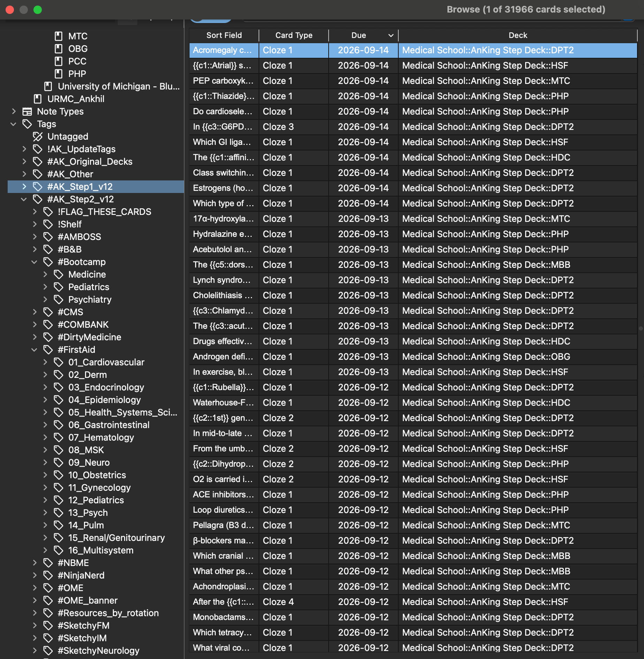Click the URMC_Ankhil deck icon

point(38,99)
